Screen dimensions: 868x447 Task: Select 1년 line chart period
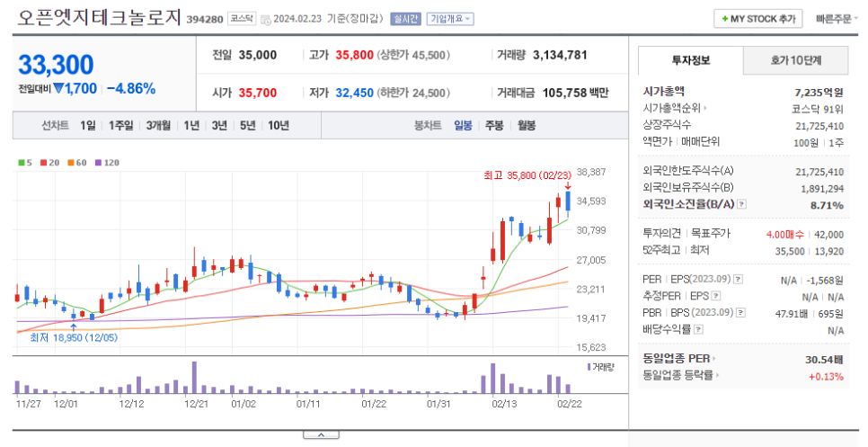pos(191,126)
